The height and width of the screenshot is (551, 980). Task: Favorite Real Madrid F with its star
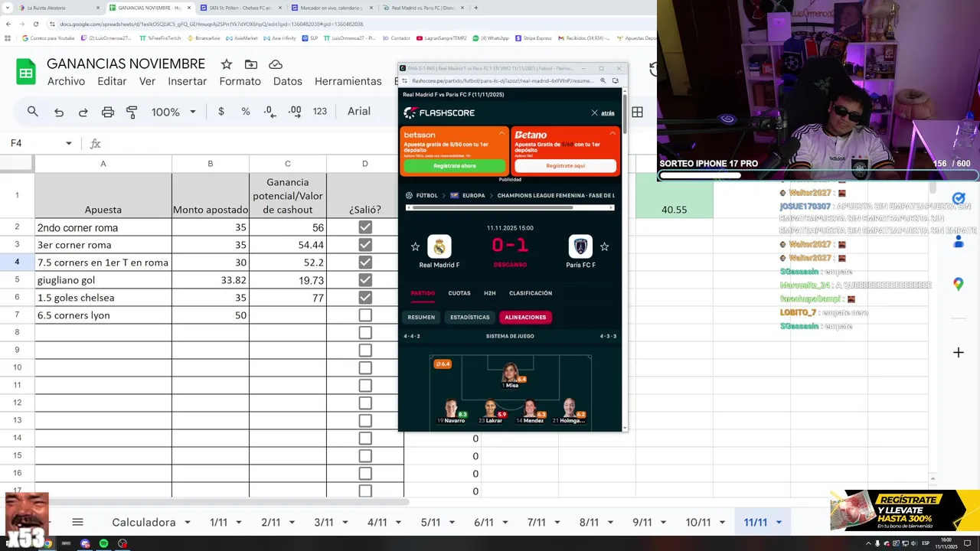(x=415, y=246)
